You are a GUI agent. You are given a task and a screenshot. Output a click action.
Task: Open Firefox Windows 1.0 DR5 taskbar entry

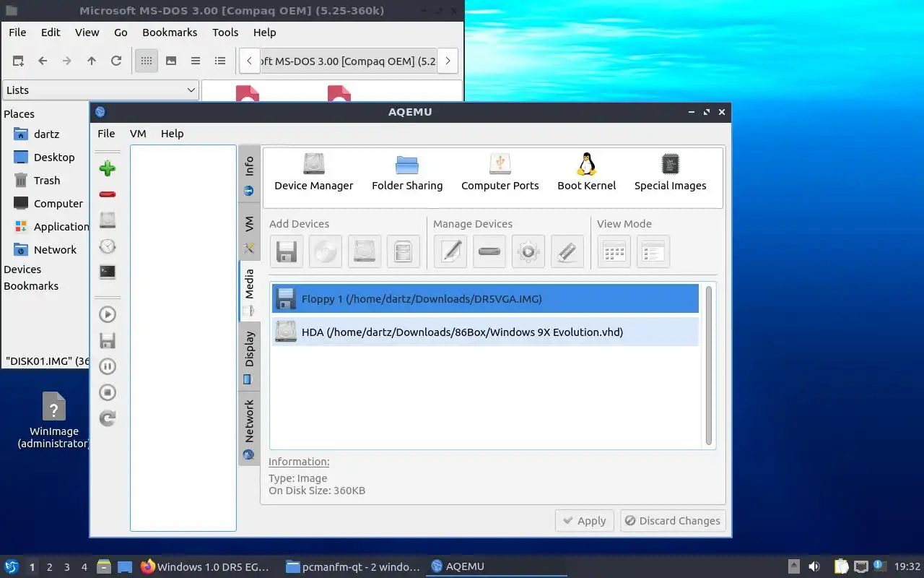(x=205, y=567)
